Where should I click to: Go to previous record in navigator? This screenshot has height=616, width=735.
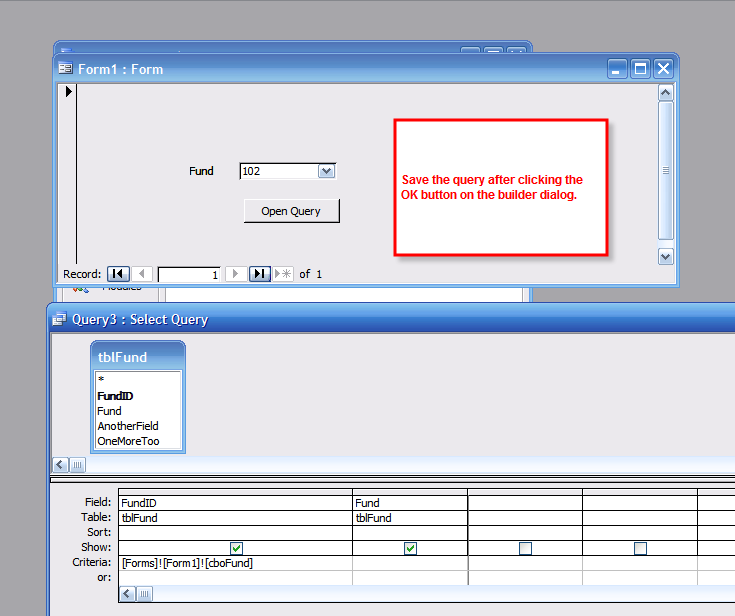pyautogui.click(x=142, y=274)
